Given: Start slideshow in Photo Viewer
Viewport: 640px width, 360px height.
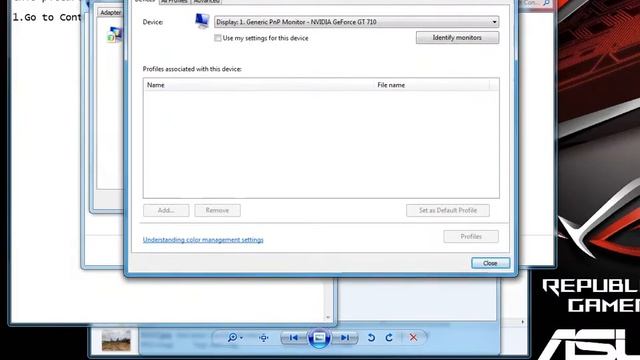Looking at the screenshot, I should tap(319, 338).
